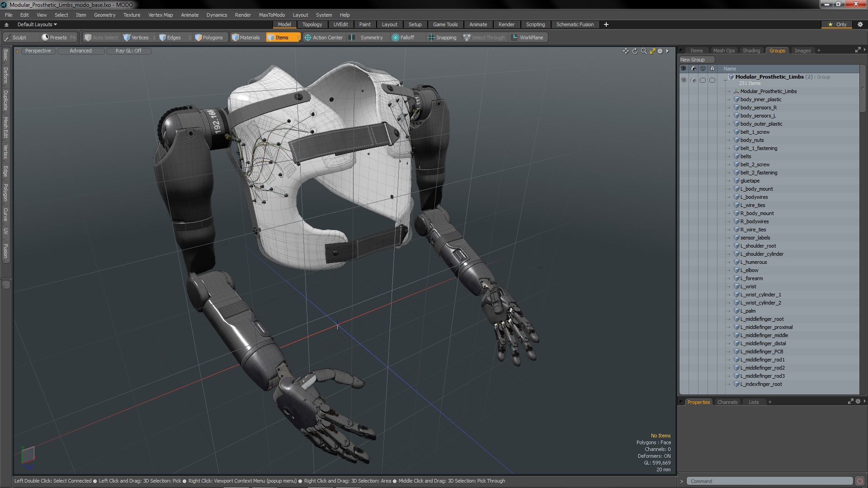Viewport: 868px width, 488px height.
Task: Click the viewport maximize arrows icon
Action: (652, 51)
